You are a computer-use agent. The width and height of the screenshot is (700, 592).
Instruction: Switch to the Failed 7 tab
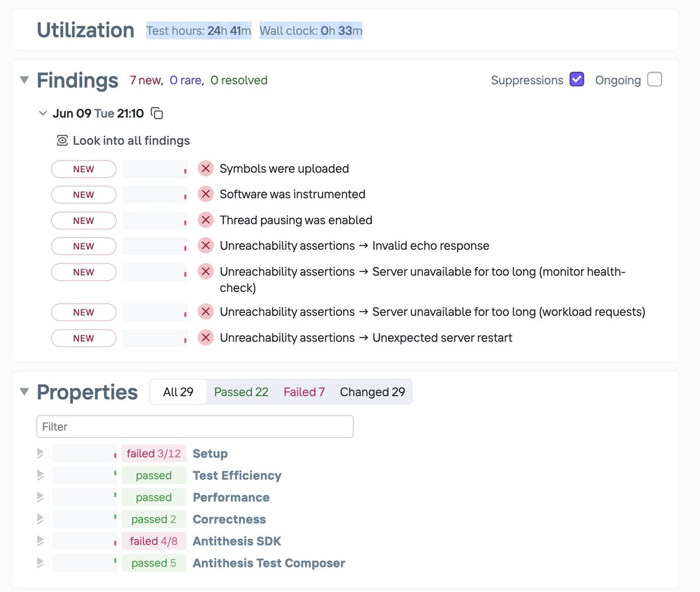(x=304, y=392)
